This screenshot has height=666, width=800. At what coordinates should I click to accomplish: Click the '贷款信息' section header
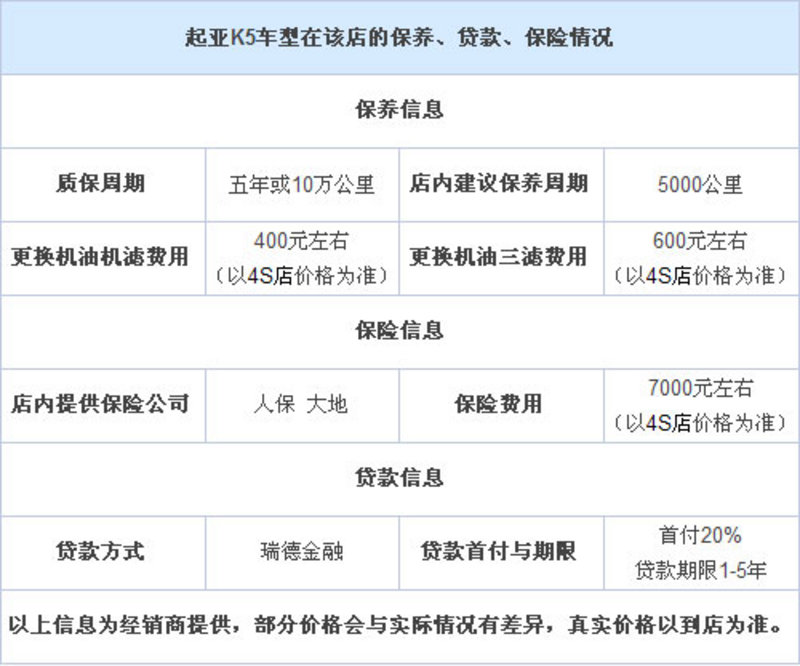click(399, 477)
